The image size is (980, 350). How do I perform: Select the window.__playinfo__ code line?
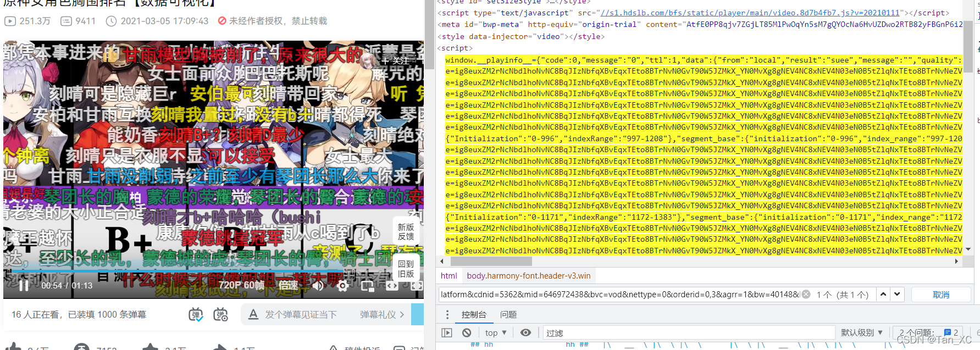pyautogui.click(x=704, y=60)
